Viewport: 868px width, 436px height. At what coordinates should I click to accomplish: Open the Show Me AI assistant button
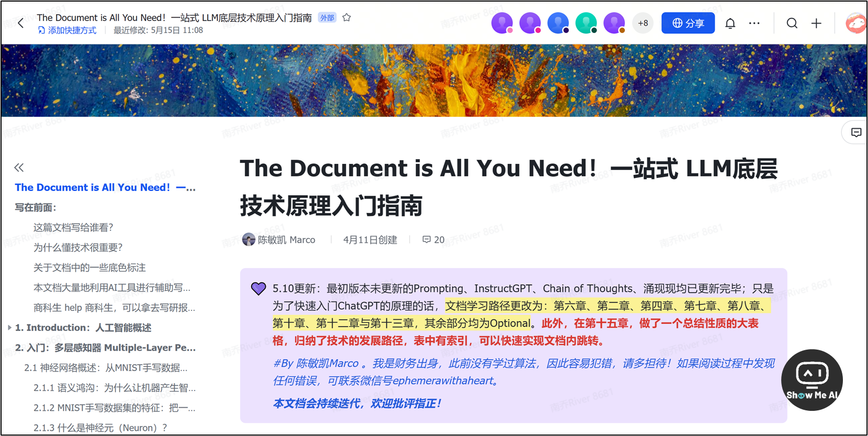[x=812, y=380]
